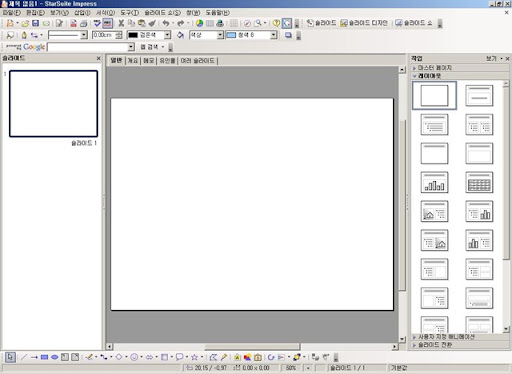Click the Undo arrow icon
Viewport: 512px width, 374px height.
[x=166, y=23]
